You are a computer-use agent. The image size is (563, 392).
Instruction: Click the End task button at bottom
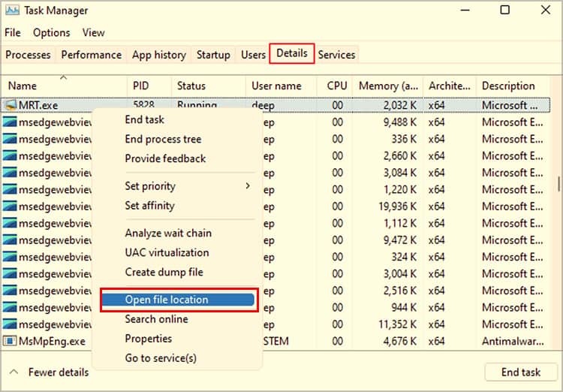coord(521,372)
